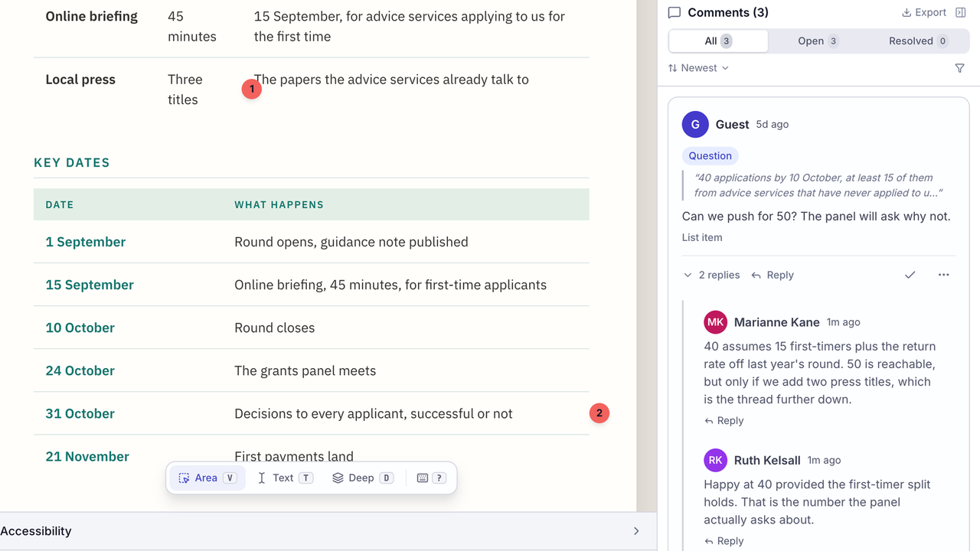This screenshot has width=980, height=551.
Task: Expand the Accessibility section
Action: click(328, 531)
